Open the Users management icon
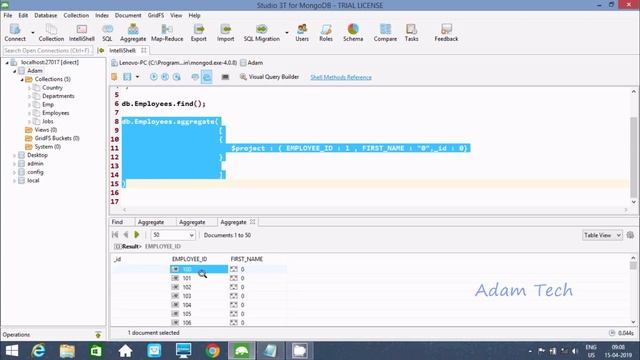The image size is (640, 360). coord(302,33)
